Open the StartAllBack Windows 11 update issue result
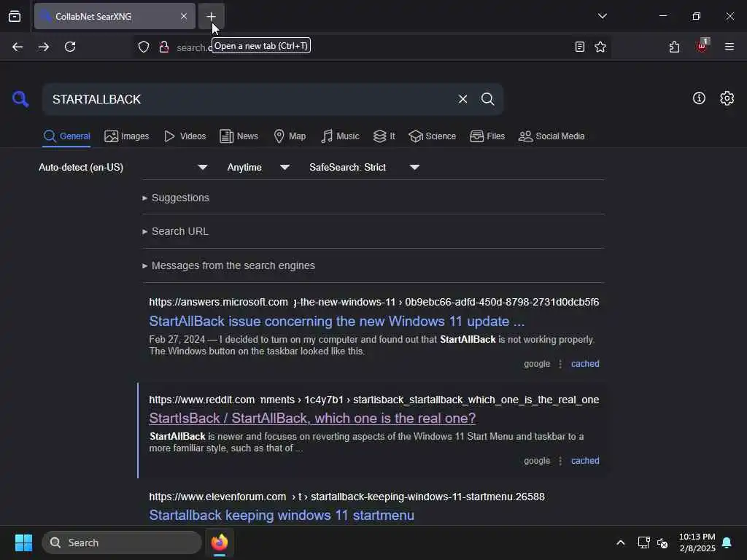 click(337, 322)
